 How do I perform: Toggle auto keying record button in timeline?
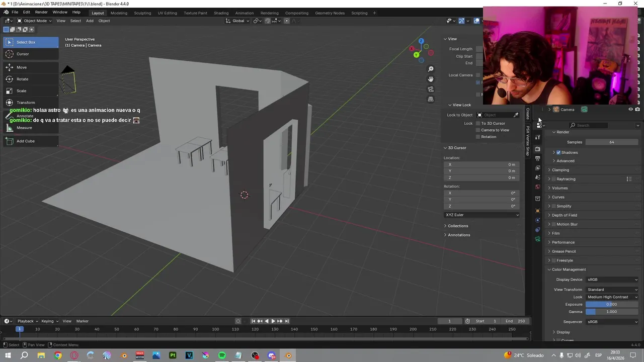(238, 321)
